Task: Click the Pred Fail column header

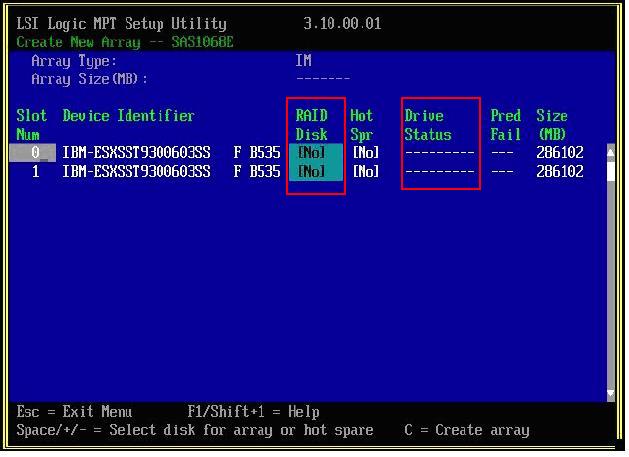Action: pos(505,125)
